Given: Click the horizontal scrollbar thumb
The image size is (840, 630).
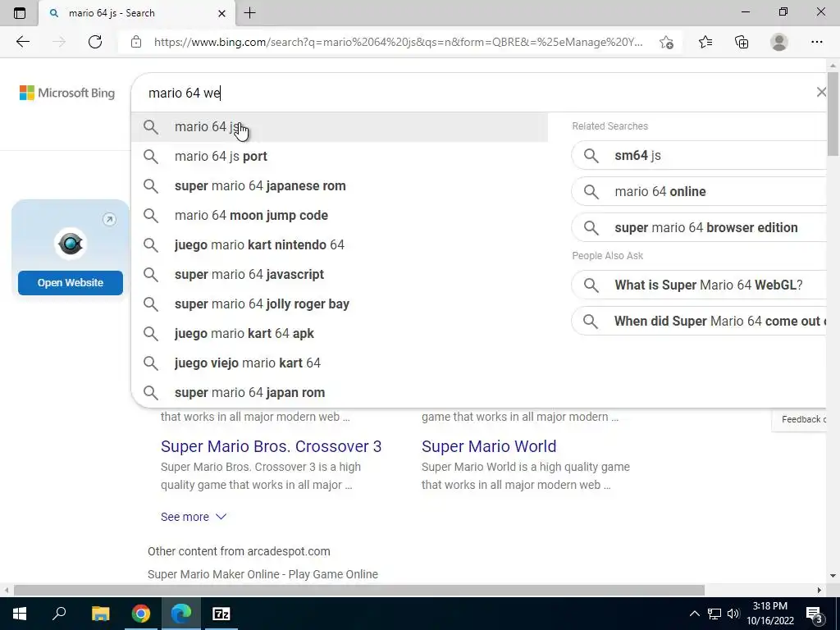Looking at the screenshot, I should [359, 591].
